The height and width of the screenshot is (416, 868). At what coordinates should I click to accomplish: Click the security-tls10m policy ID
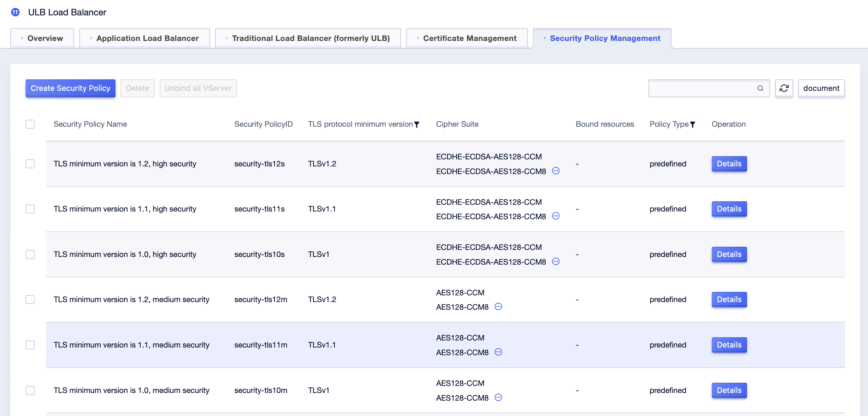pos(261,390)
